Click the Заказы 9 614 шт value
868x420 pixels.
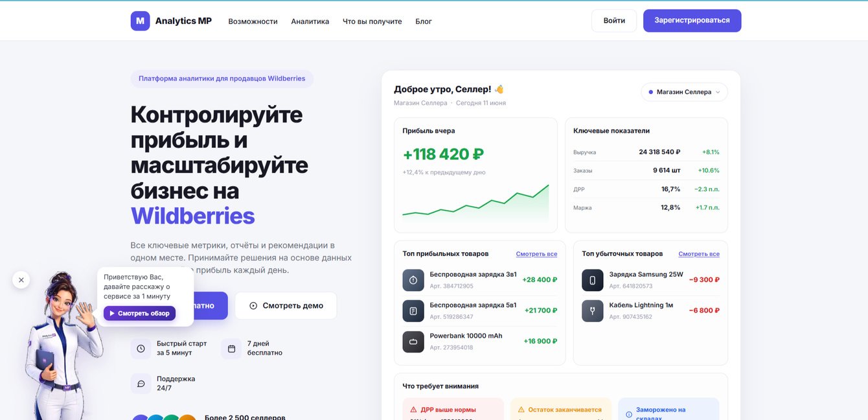[x=667, y=170]
